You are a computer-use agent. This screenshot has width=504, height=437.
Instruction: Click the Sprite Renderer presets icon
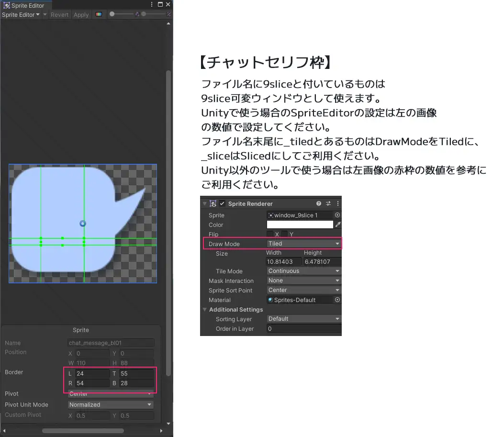click(x=329, y=203)
